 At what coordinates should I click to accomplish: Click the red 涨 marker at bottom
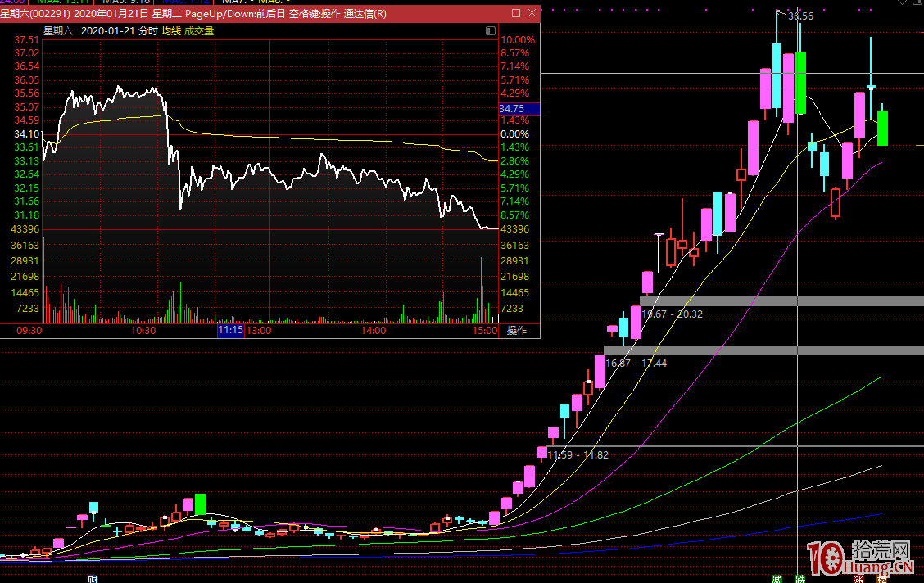(859, 579)
